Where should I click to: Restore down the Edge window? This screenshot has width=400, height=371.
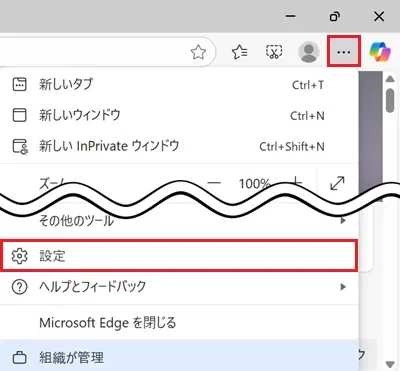[335, 16]
